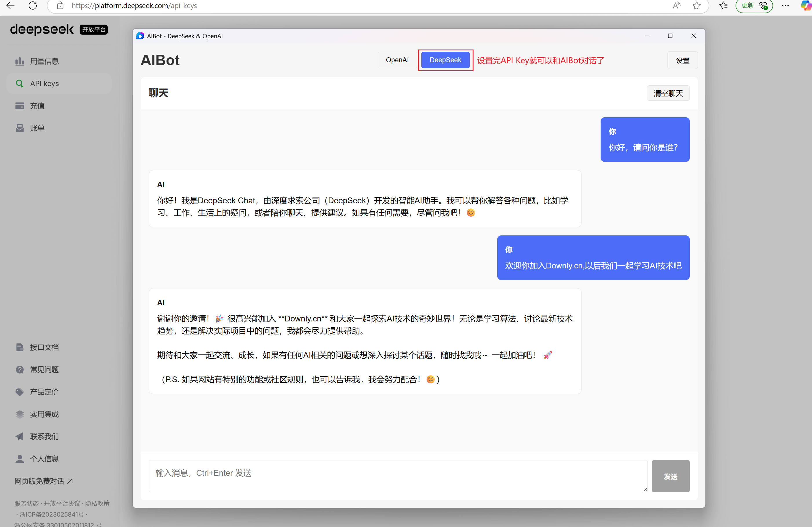This screenshot has width=812, height=527.
Task: Open 联系我们 in the sidebar
Action: click(x=59, y=436)
